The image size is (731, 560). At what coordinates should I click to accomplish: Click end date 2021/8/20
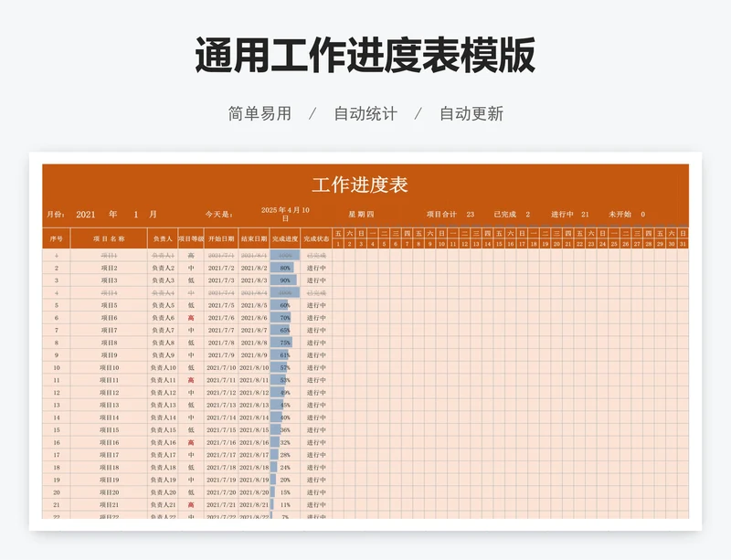(254, 492)
